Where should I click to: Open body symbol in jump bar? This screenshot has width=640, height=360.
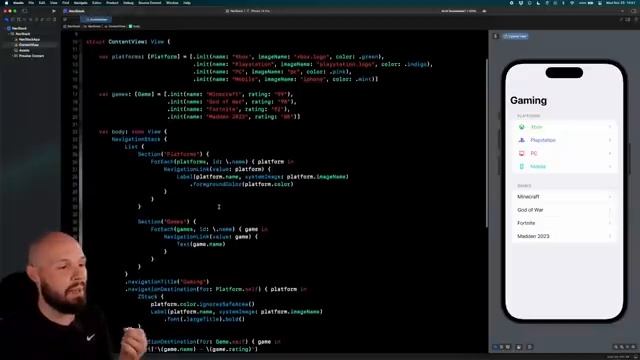[x=135, y=26]
